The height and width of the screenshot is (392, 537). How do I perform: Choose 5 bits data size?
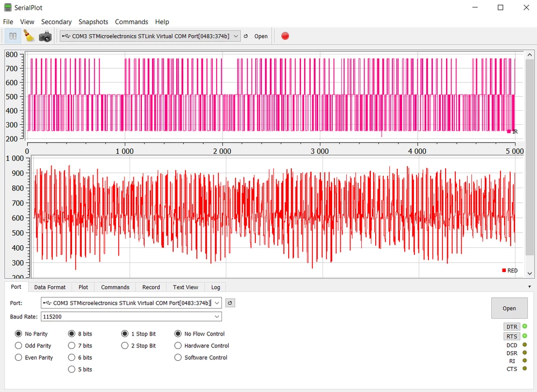click(x=80, y=369)
